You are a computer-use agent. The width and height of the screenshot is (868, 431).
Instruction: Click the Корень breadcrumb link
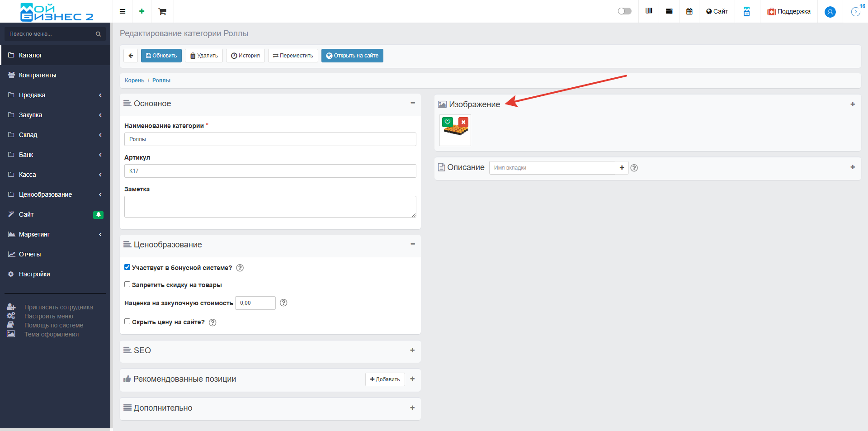coord(134,81)
